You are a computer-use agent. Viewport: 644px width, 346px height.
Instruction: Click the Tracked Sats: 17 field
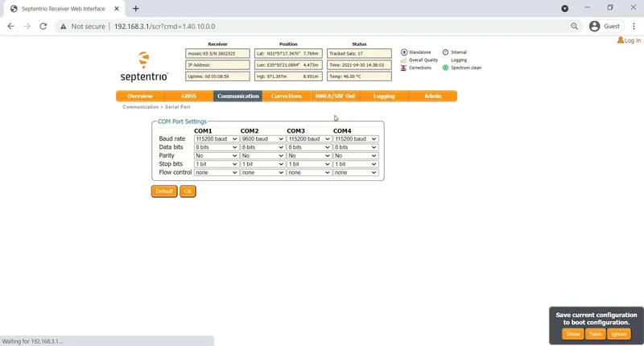click(x=359, y=53)
